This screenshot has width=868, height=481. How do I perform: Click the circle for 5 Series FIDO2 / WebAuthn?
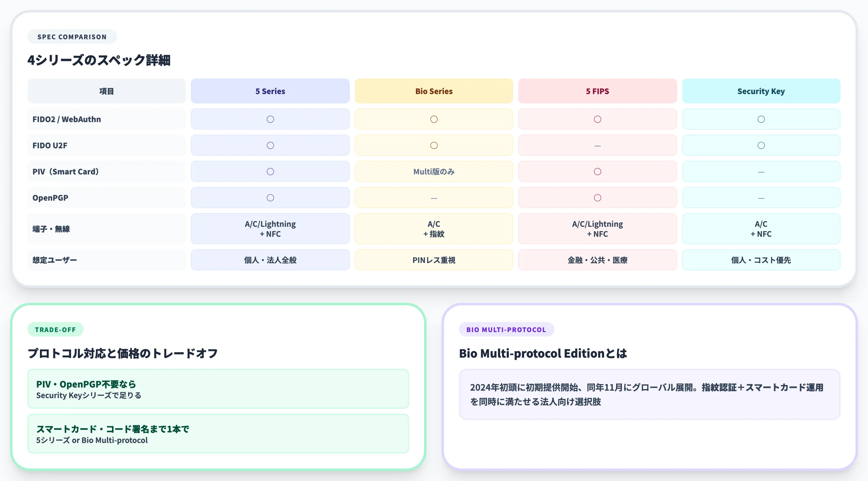point(270,119)
